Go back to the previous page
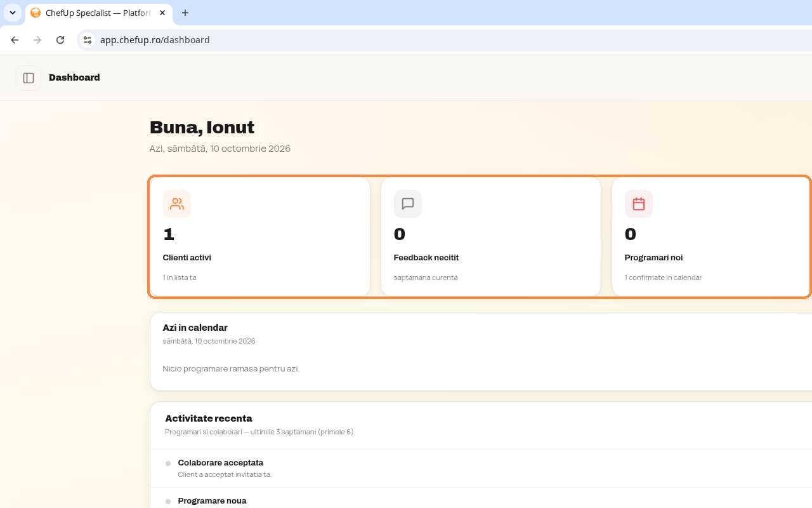Image resolution: width=812 pixels, height=508 pixels. (x=15, y=40)
